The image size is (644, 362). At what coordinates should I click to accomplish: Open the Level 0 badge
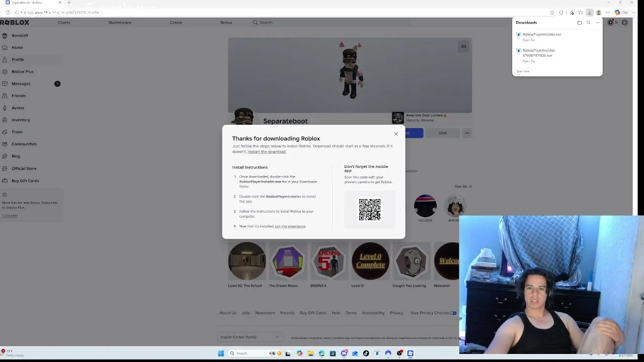[x=370, y=261]
